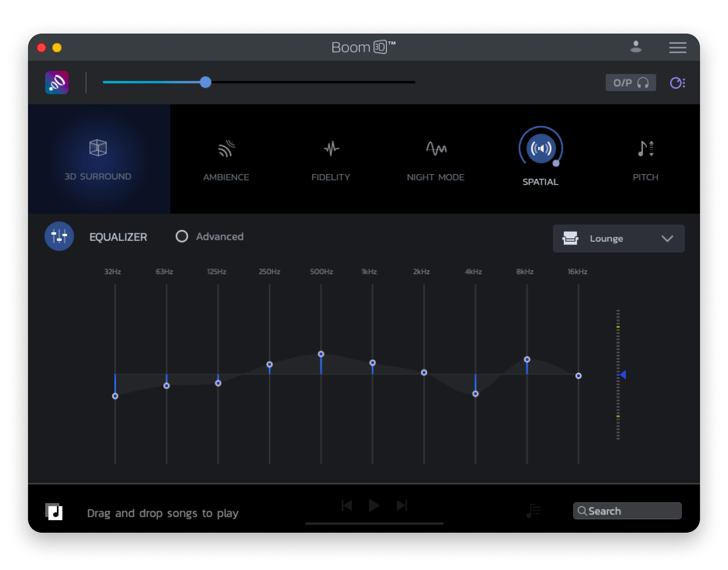
Task: Toggle the Equalizer power button
Action: [x=59, y=236]
